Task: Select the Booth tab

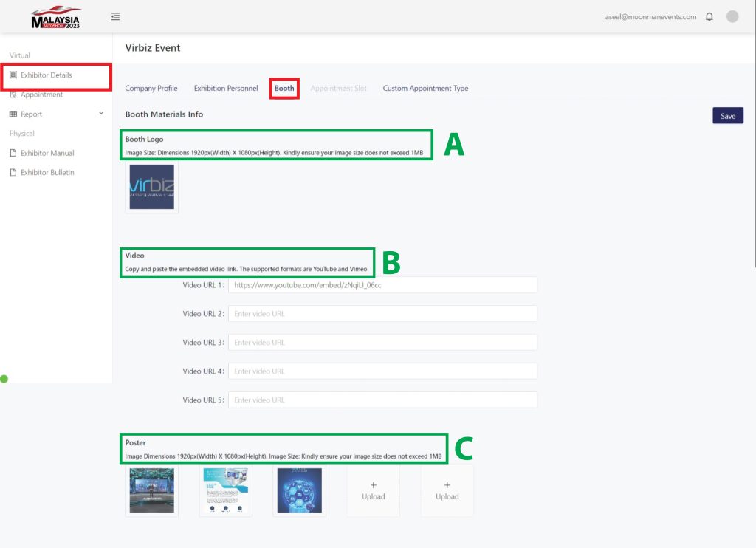Action: coord(284,88)
